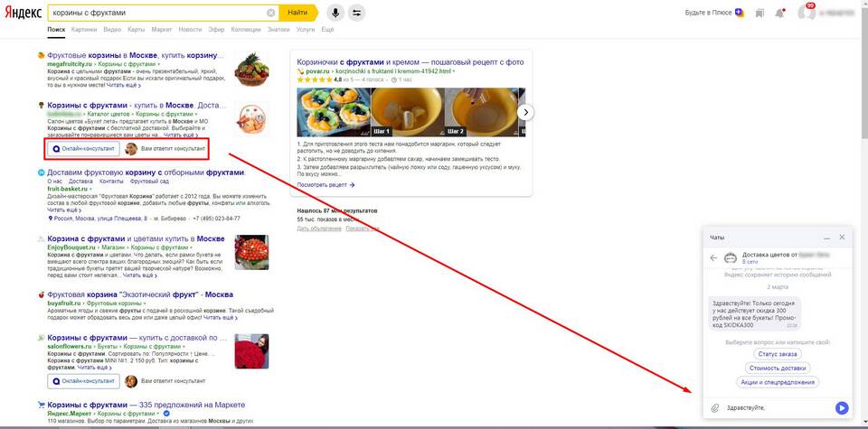Send the chat message with arrow button
868x429 pixels.
(x=842, y=408)
